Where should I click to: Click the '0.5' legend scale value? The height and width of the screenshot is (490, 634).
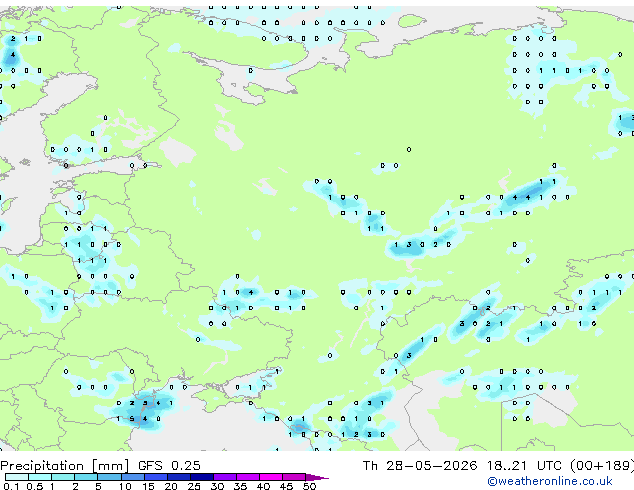(x=35, y=486)
